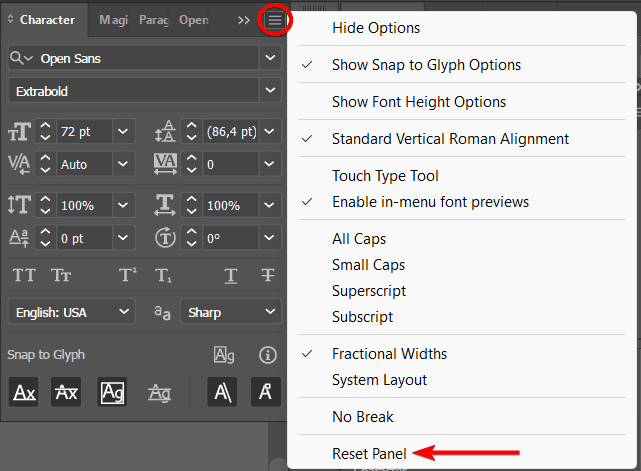Click the All Caps TT icon
Image resolution: width=641 pixels, height=471 pixels.
tap(23, 276)
